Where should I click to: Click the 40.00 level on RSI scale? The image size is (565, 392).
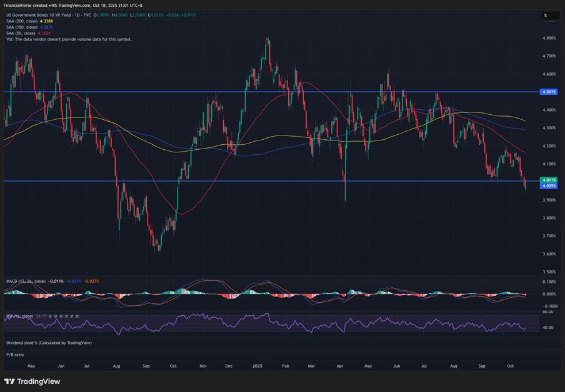(x=548, y=327)
